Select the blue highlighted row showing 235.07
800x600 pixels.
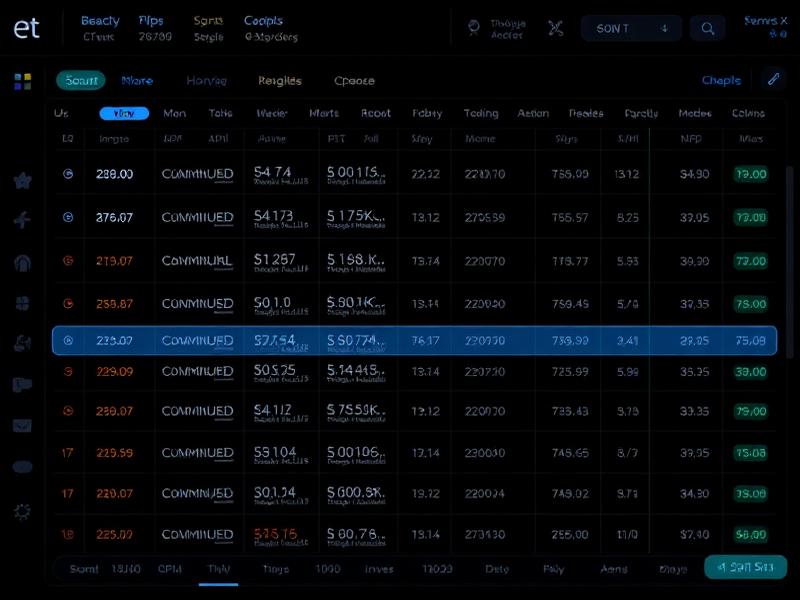[414, 340]
